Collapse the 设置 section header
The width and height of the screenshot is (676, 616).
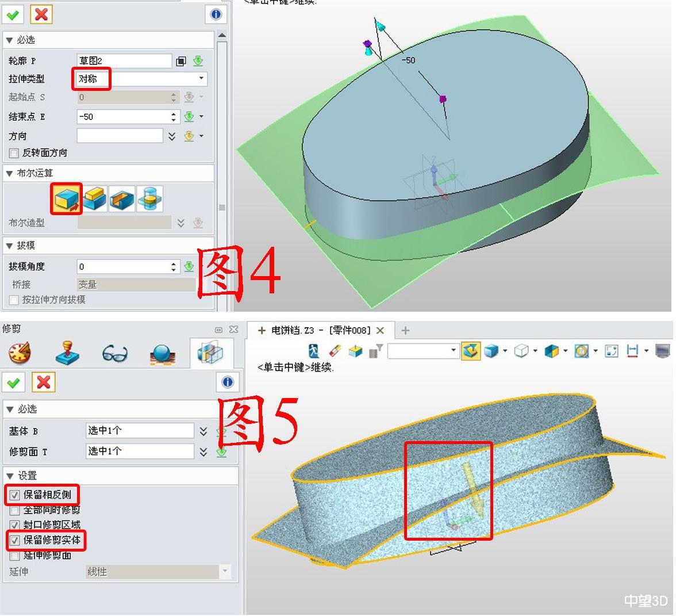pos(10,476)
